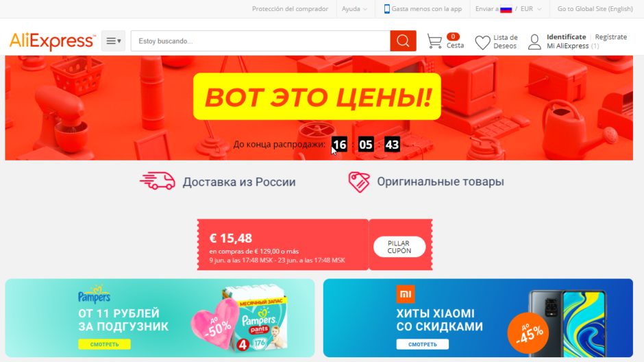Click the user profile icon

(x=534, y=42)
